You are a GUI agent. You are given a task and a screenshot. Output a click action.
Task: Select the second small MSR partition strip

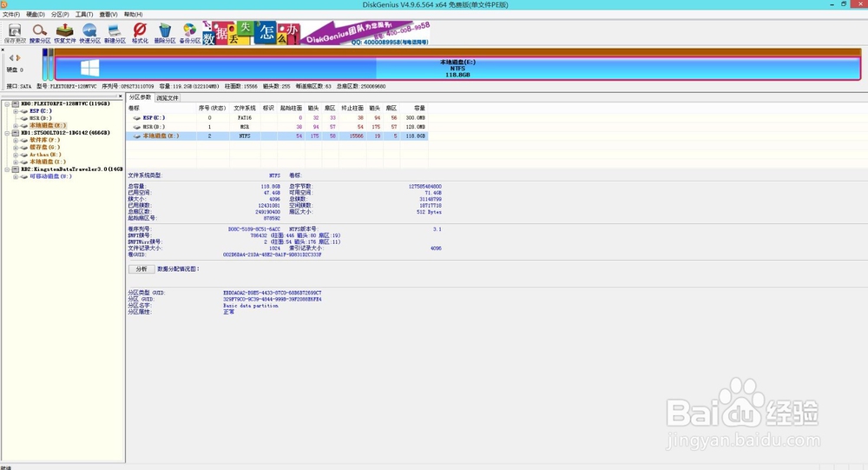(x=51, y=64)
